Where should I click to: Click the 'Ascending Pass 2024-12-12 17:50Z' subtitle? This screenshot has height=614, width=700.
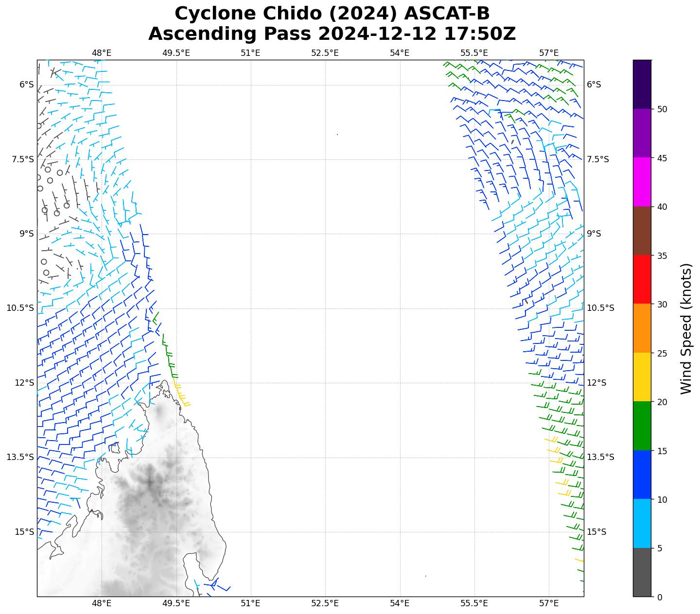click(x=332, y=34)
